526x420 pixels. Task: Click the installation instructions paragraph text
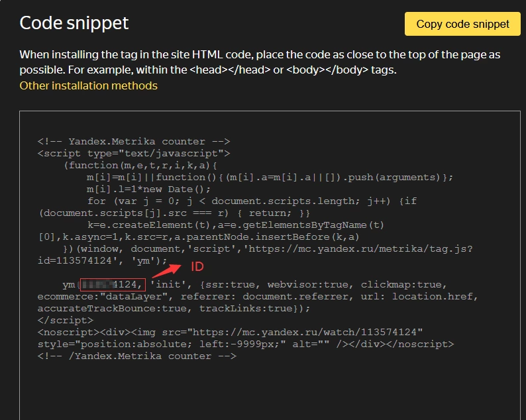[260, 62]
